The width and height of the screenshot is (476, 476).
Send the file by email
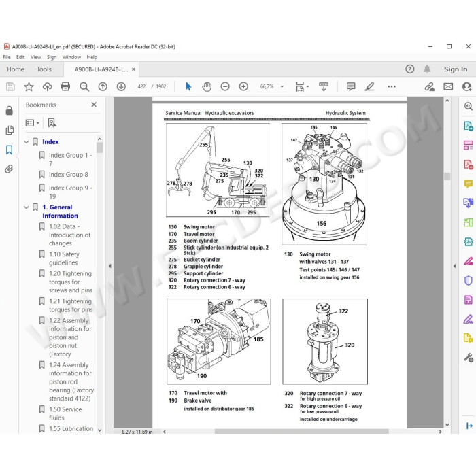[x=448, y=87]
